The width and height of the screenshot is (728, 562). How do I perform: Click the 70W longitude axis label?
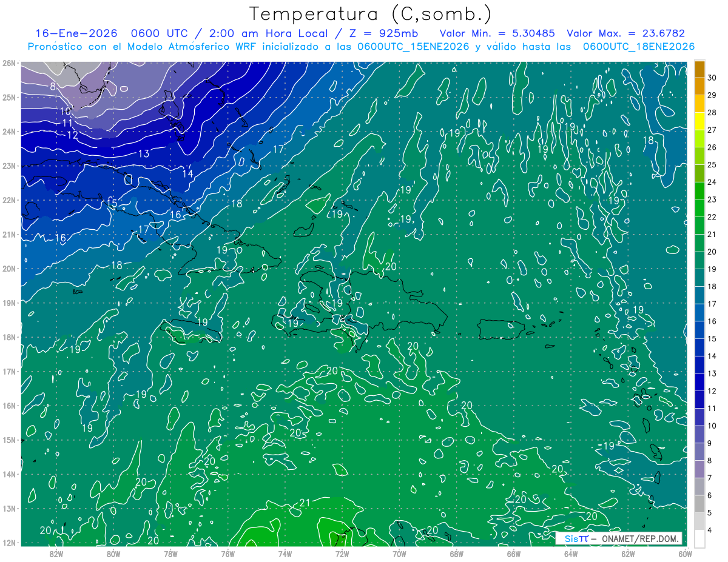(399, 554)
